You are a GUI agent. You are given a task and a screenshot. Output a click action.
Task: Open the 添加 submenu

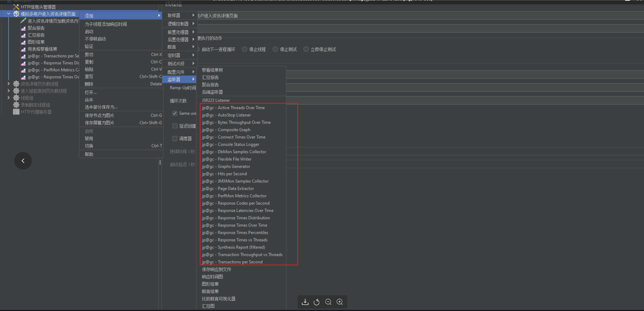pos(121,16)
